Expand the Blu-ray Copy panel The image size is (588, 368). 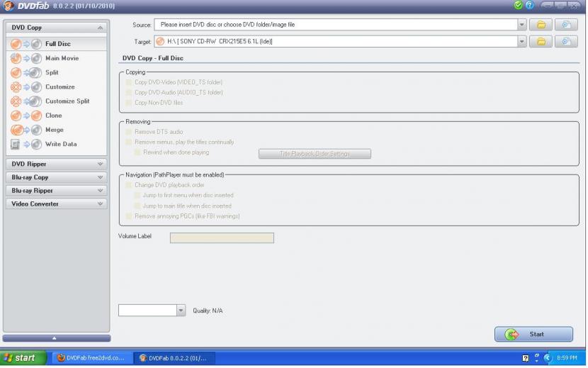pos(101,177)
